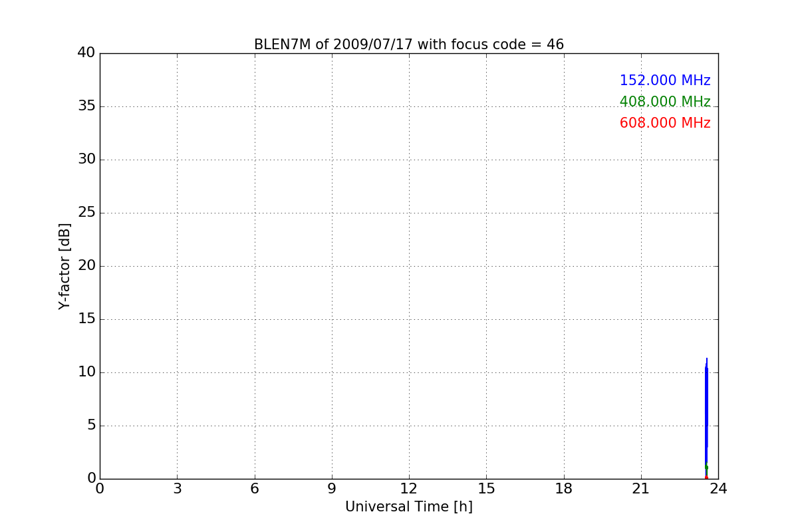Click y-axis tick label 30

[x=86, y=159]
